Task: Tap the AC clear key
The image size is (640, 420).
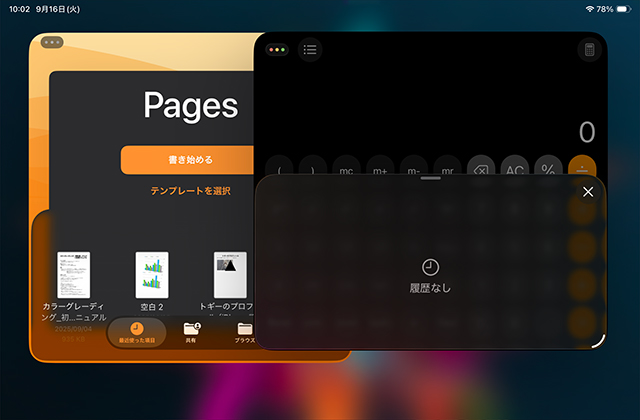Action: [515, 165]
